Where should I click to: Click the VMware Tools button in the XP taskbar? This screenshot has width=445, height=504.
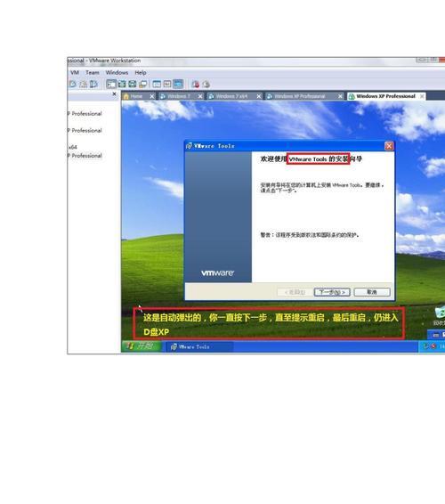click(198, 346)
